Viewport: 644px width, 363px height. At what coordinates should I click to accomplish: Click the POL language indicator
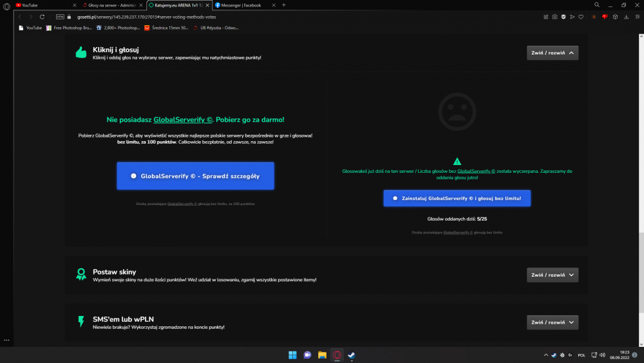pyautogui.click(x=582, y=355)
